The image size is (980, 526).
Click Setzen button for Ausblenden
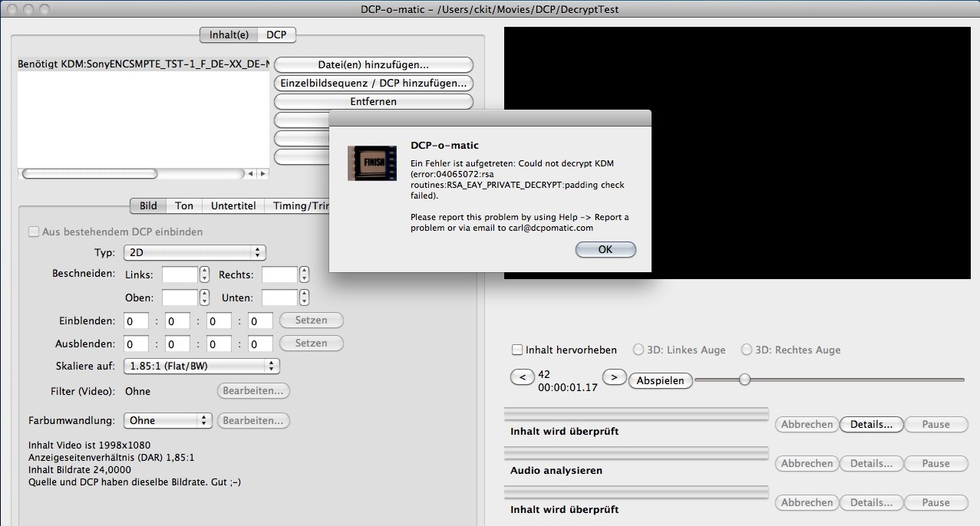[x=311, y=344]
